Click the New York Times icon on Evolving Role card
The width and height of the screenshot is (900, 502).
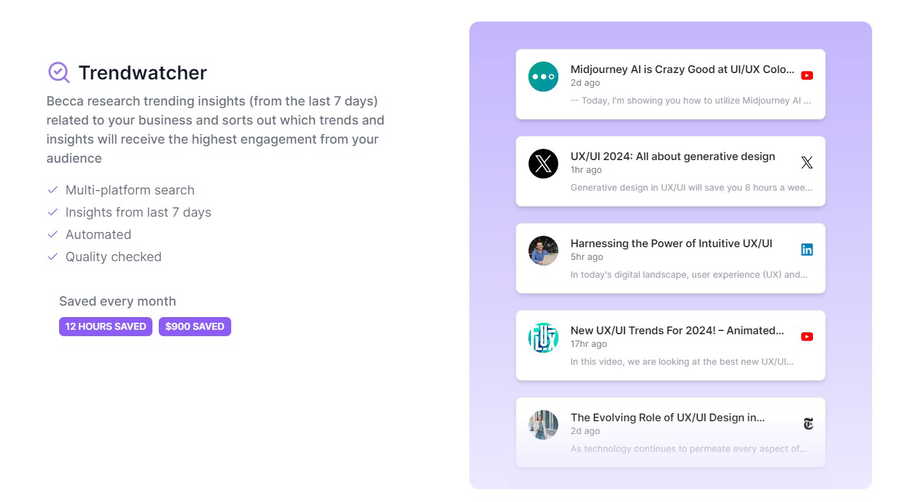click(808, 424)
